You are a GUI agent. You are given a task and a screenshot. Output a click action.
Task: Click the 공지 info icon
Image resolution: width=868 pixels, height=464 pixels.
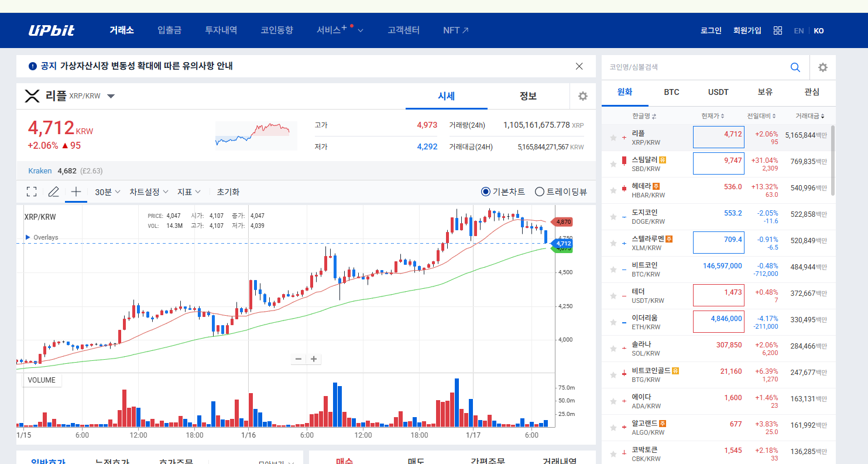[33, 66]
